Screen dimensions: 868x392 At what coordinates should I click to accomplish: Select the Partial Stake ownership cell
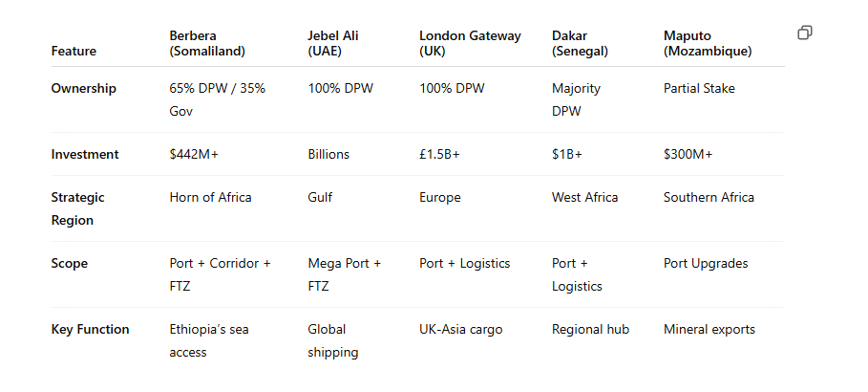699,88
